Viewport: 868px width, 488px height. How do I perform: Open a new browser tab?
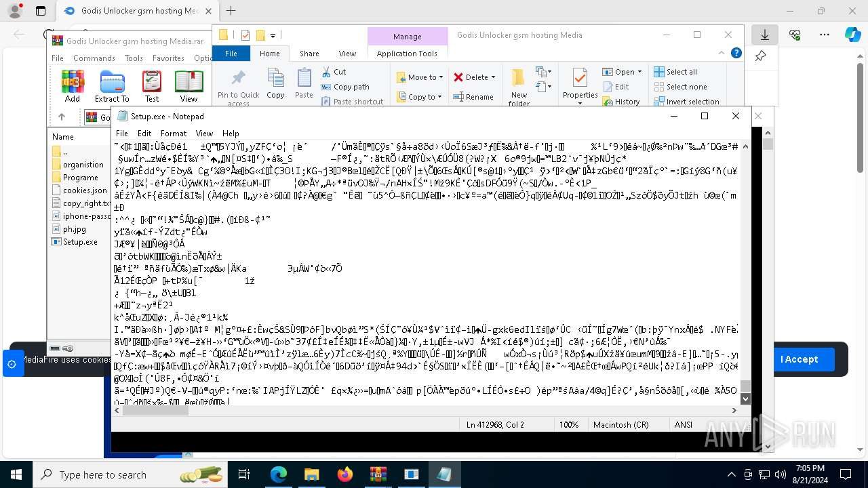[x=231, y=11]
